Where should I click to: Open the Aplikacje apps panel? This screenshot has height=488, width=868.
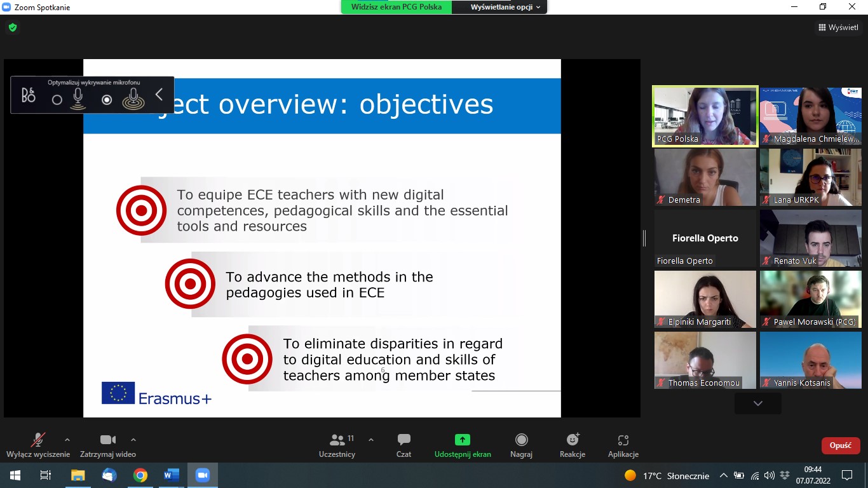623,445
